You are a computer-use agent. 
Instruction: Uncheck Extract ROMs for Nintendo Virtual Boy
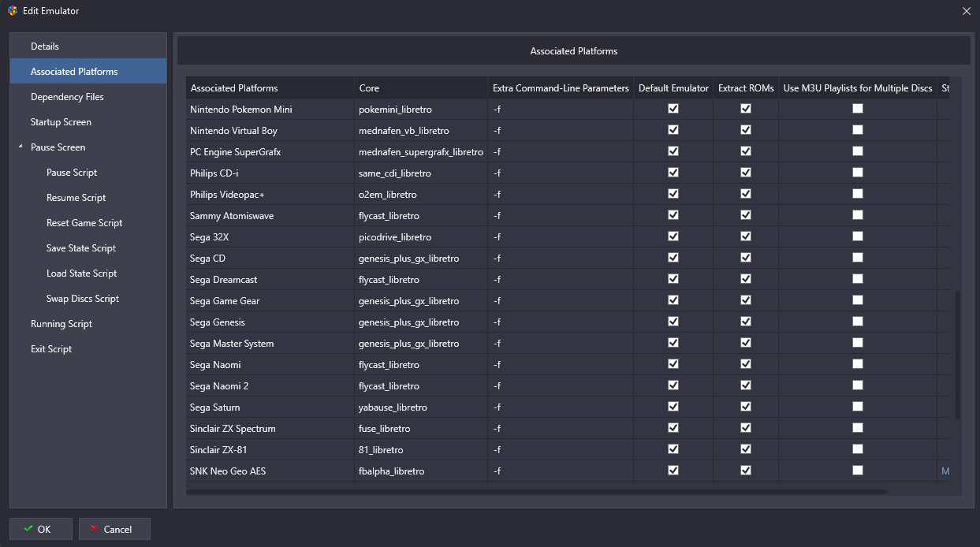746,130
